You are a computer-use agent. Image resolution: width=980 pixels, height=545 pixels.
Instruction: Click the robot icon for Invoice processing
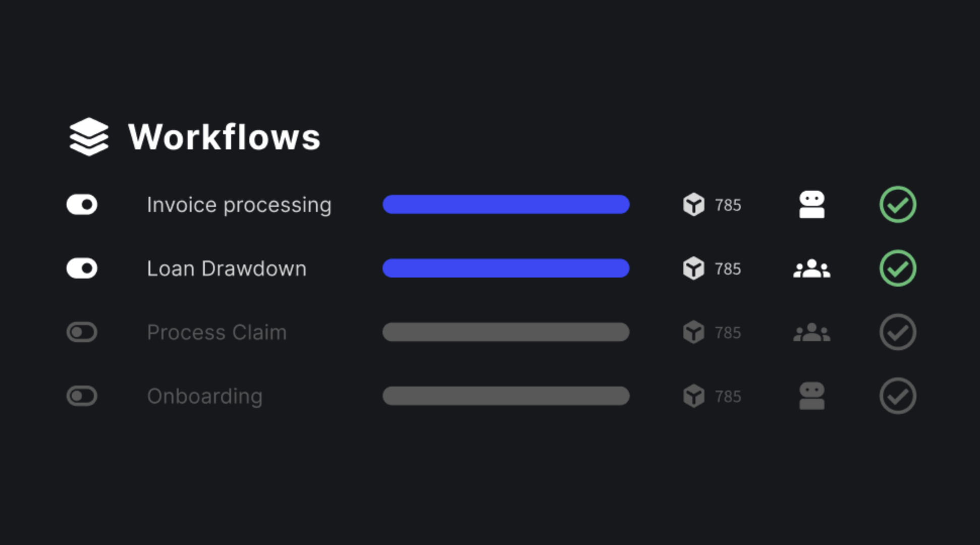coord(811,204)
